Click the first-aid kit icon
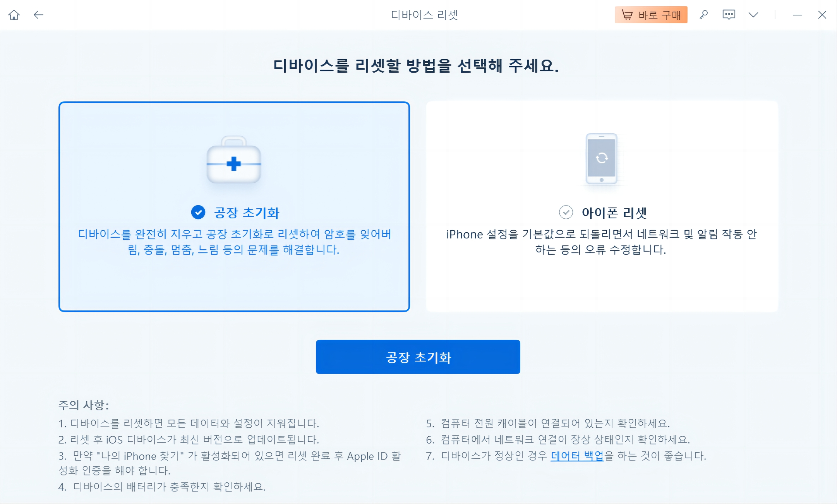The image size is (837, 504). [234, 160]
